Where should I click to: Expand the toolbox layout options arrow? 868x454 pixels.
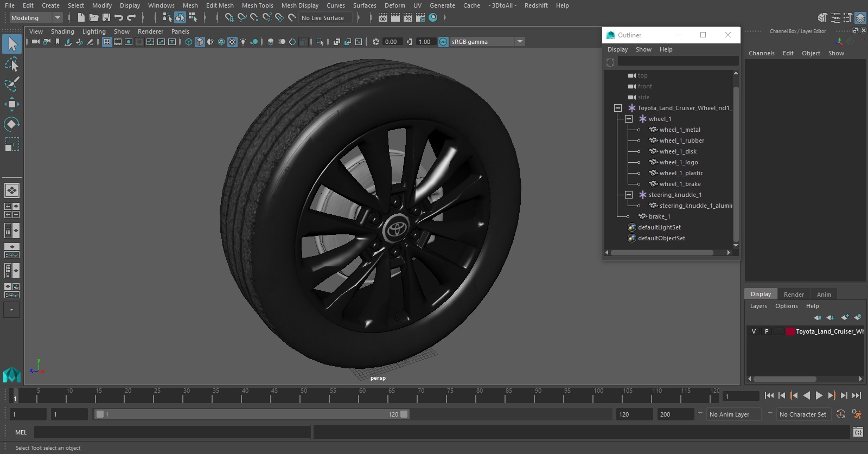point(11,310)
